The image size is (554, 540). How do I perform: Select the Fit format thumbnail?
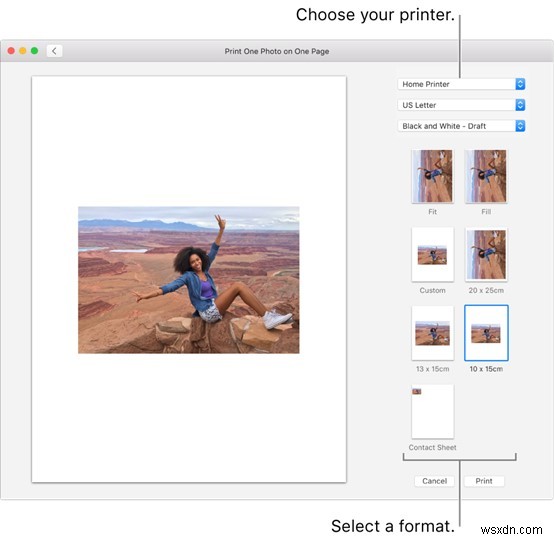click(x=432, y=176)
